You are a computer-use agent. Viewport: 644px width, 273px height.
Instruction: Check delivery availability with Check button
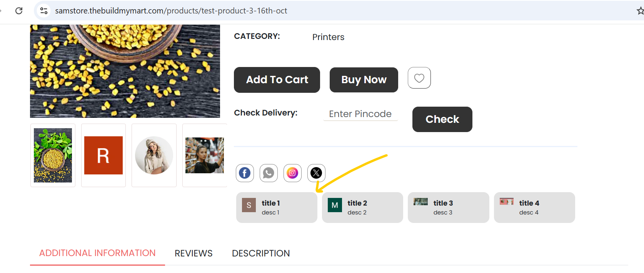[x=442, y=119]
